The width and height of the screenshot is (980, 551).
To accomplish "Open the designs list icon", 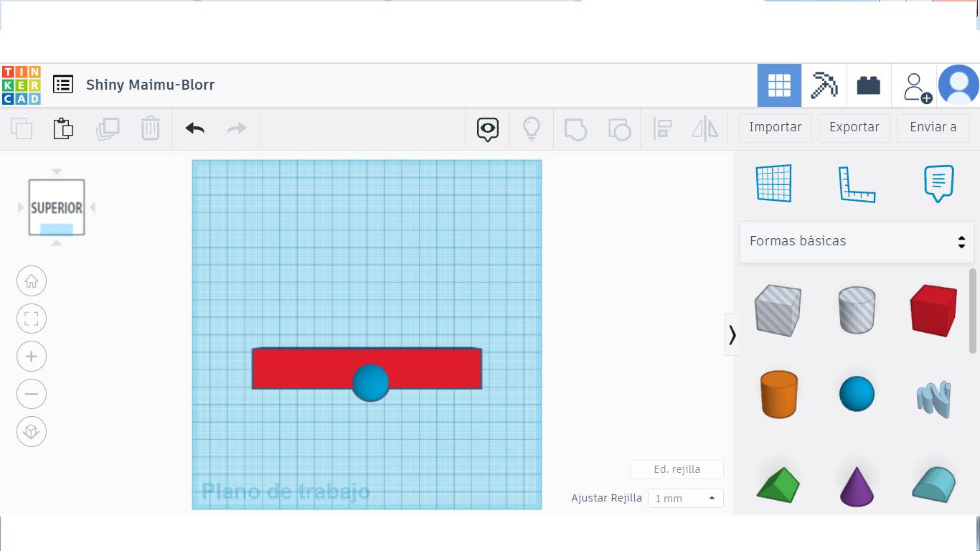I will [63, 85].
